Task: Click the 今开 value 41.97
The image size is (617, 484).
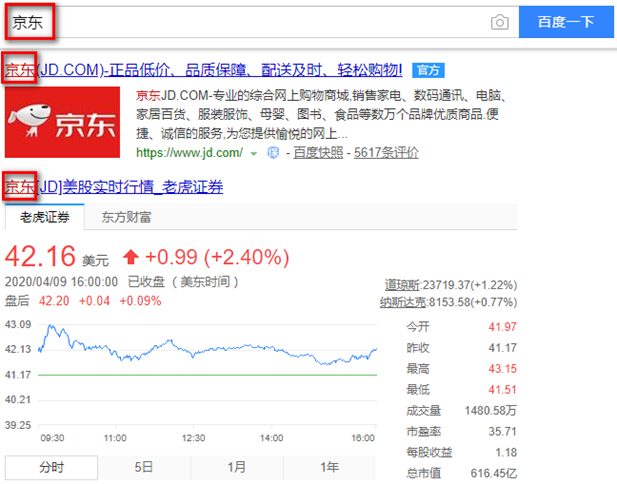Action: [502, 327]
